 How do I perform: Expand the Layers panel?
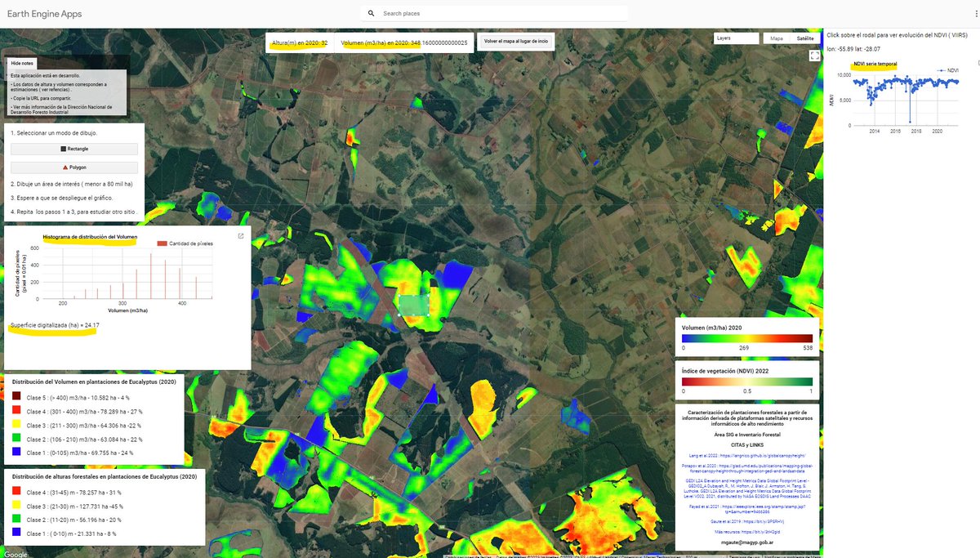[735, 38]
